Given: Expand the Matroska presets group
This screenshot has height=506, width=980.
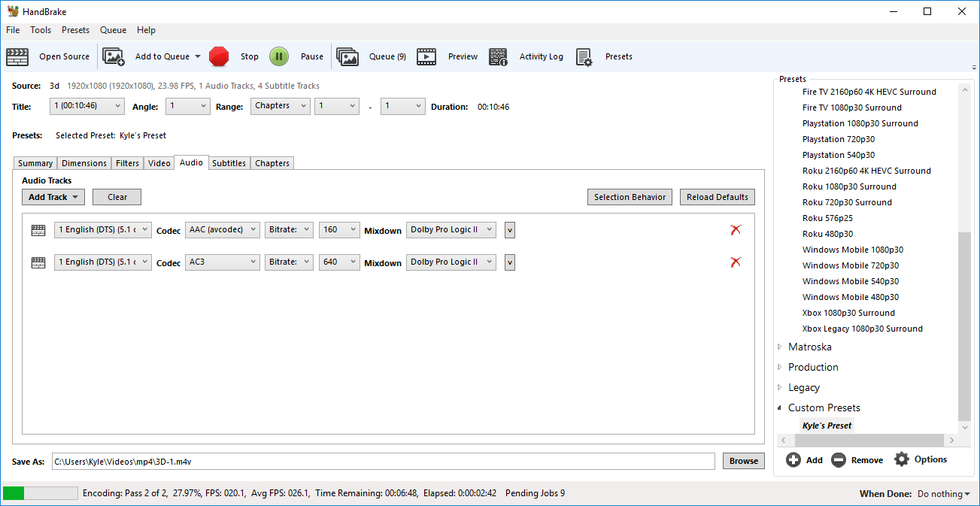Looking at the screenshot, I should click(x=779, y=347).
